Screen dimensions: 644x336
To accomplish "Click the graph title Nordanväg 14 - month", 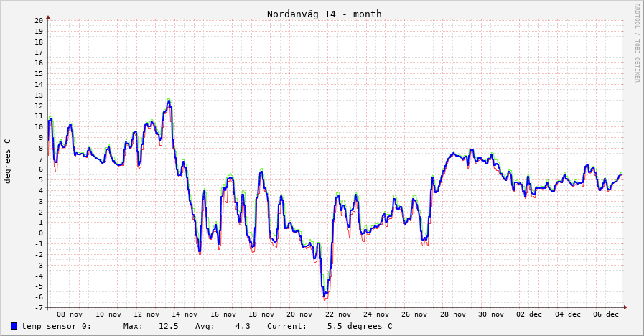I will click(x=324, y=14).
